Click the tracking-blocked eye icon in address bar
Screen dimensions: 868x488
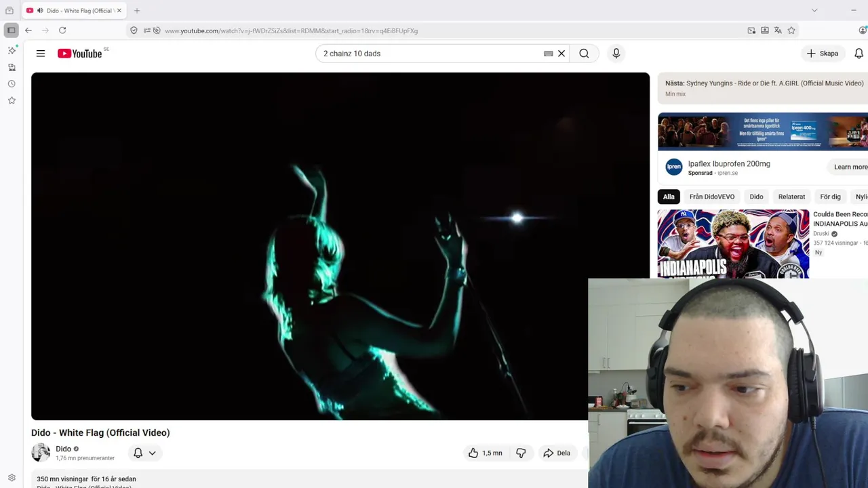click(x=157, y=30)
